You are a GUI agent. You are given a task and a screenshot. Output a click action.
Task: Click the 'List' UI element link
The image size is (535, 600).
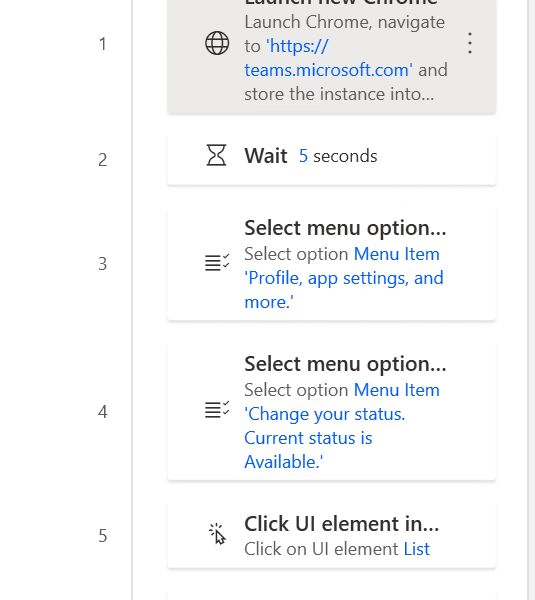pos(417,549)
